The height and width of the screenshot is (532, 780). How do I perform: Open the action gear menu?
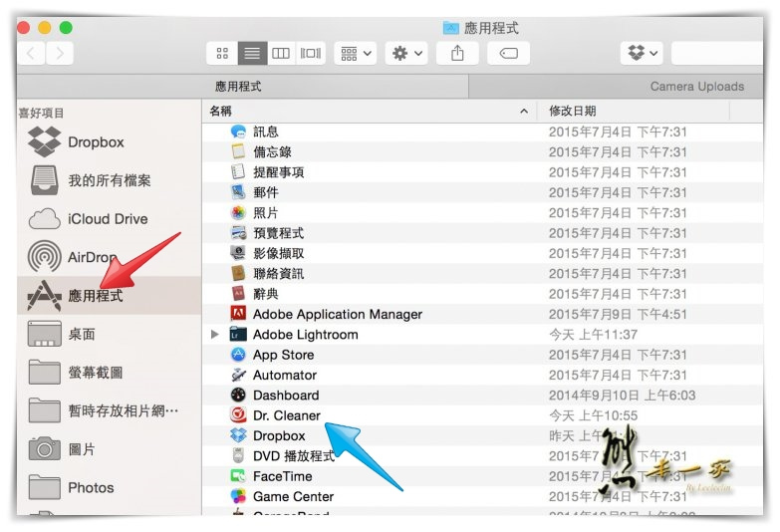click(x=406, y=53)
